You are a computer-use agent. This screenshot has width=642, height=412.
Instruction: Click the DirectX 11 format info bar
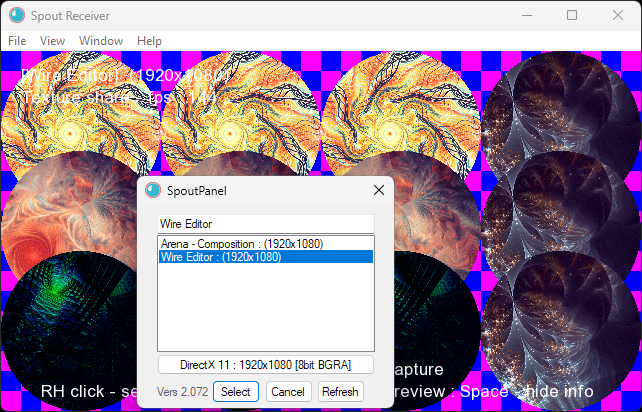click(265, 365)
